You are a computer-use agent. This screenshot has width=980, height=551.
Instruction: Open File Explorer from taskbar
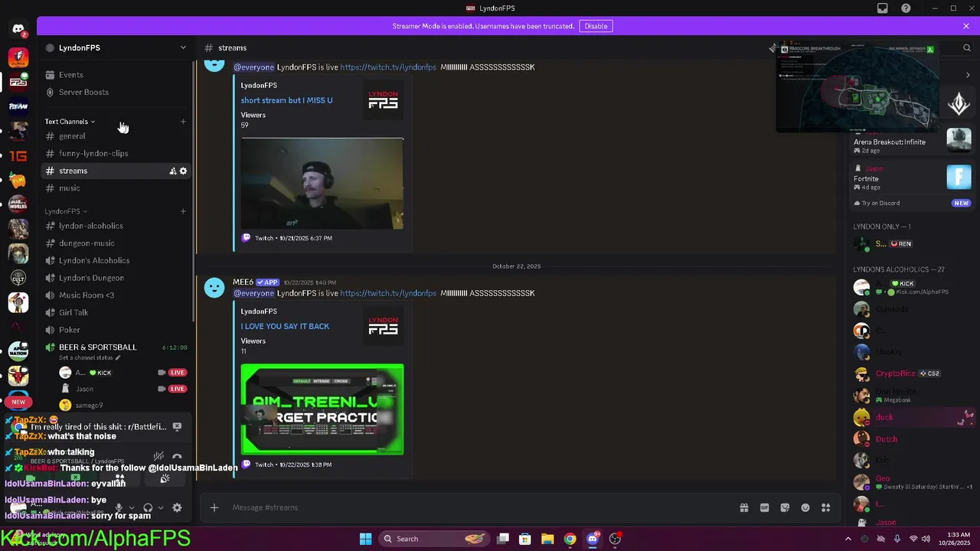[547, 539]
